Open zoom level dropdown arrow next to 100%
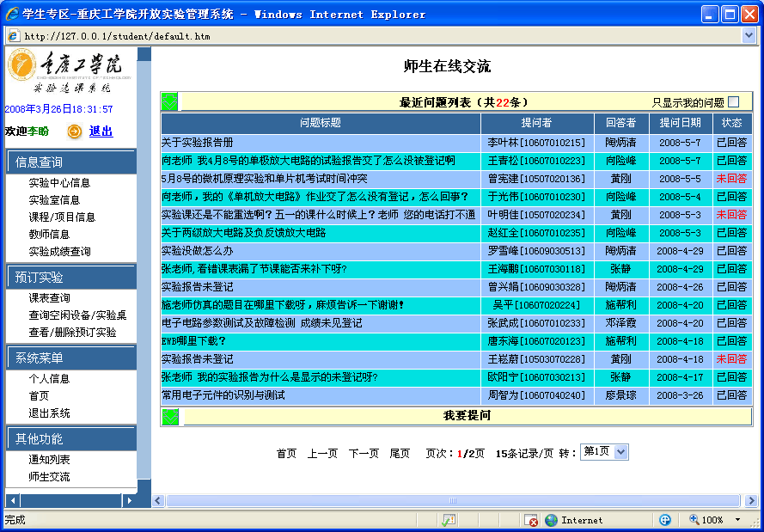This screenshot has width=764, height=532. 737,520
